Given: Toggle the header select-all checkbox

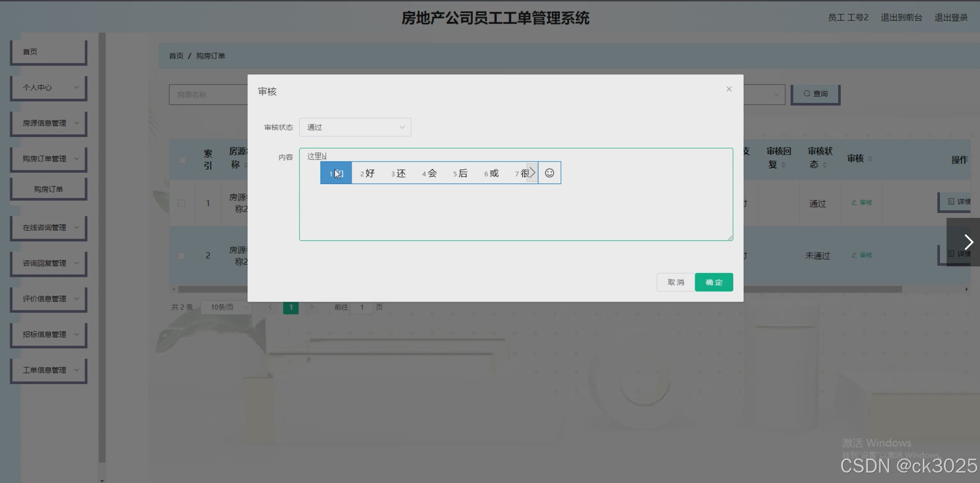Looking at the screenshot, I should [182, 160].
